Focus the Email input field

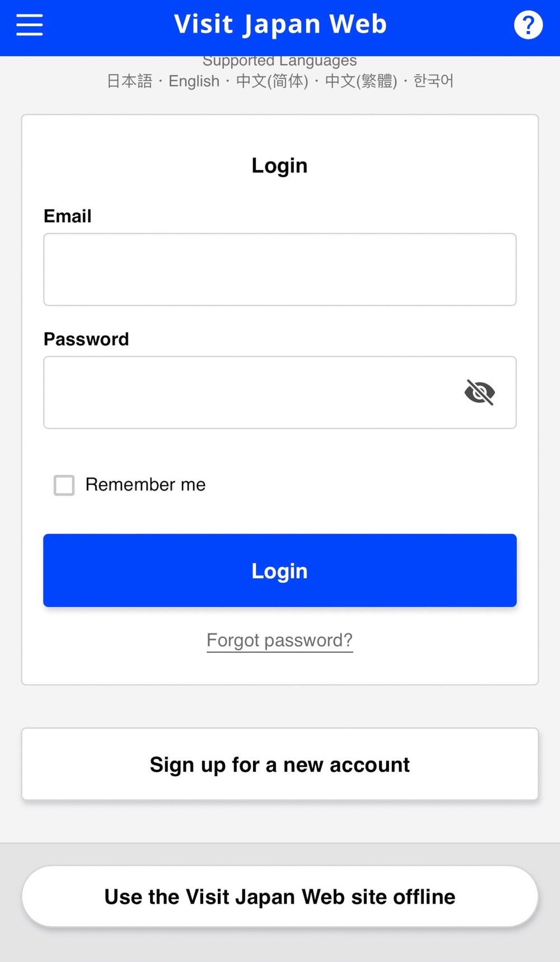point(279,269)
